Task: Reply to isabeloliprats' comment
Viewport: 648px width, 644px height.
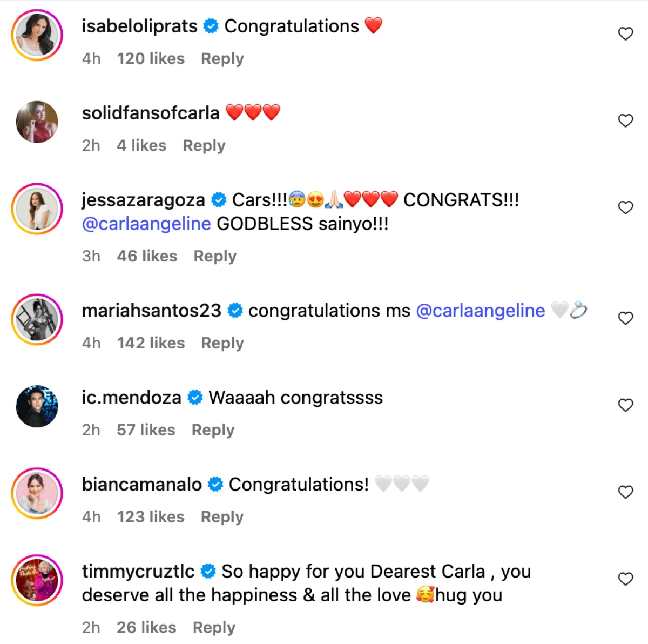Action: point(222,59)
